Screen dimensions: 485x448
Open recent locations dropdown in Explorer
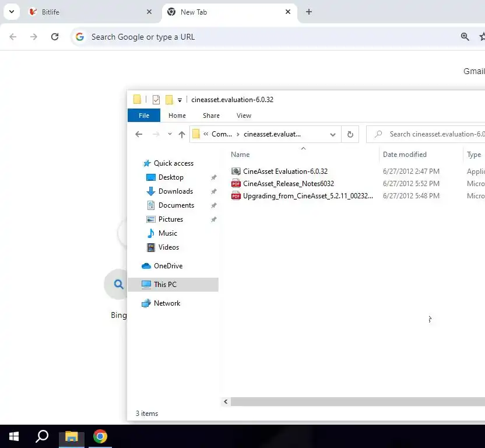coord(170,134)
